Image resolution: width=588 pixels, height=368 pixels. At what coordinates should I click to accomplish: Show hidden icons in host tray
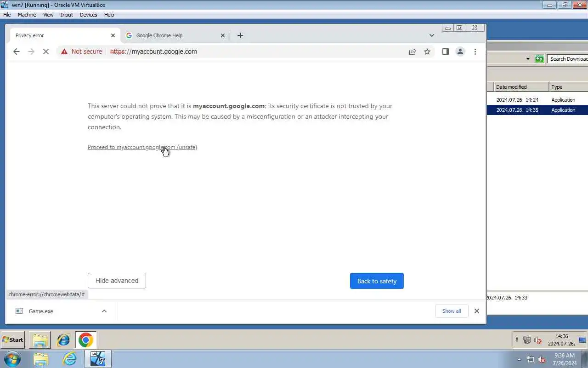(520, 359)
